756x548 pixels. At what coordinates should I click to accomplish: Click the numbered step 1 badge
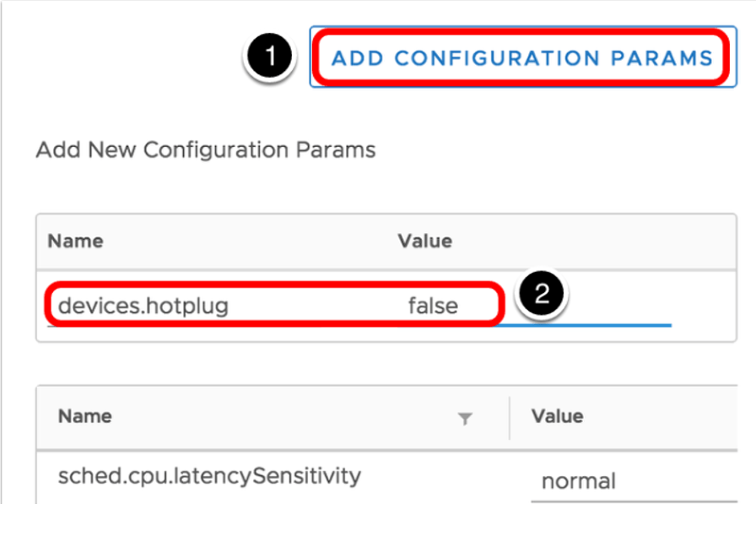tap(270, 57)
